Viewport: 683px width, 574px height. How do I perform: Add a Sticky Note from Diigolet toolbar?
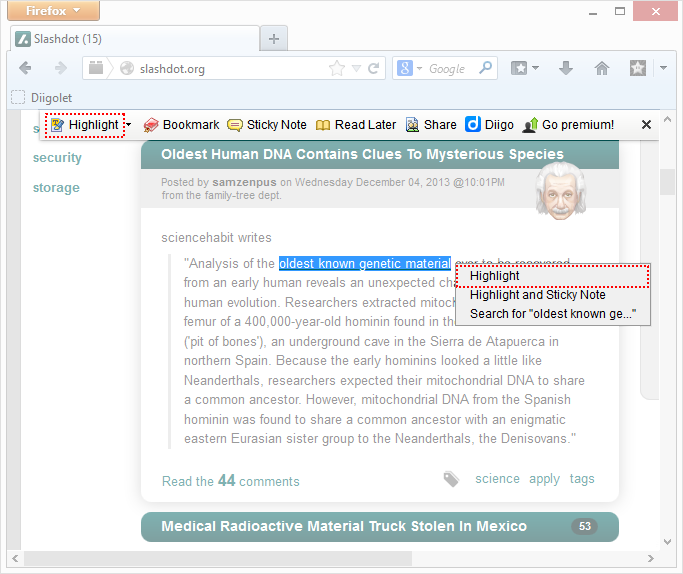(x=267, y=125)
